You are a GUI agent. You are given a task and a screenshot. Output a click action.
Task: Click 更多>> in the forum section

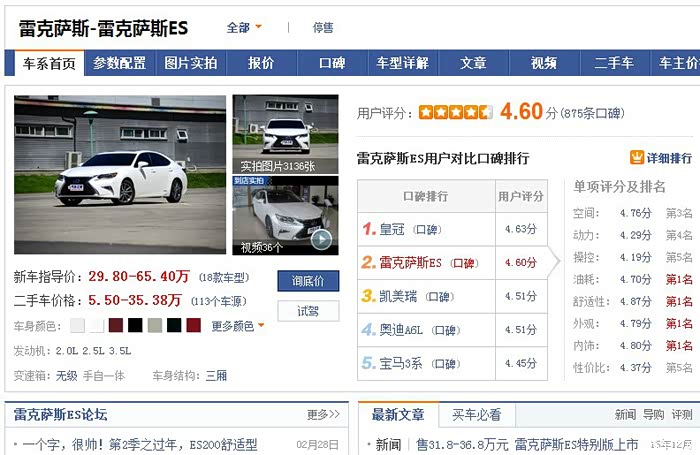[323, 415]
